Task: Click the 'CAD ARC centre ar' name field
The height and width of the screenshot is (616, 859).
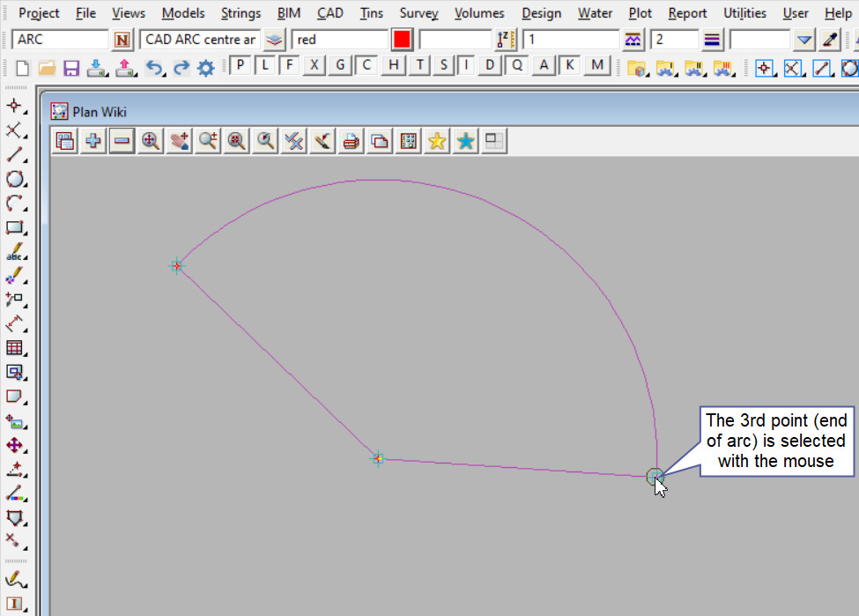Action: (200, 40)
